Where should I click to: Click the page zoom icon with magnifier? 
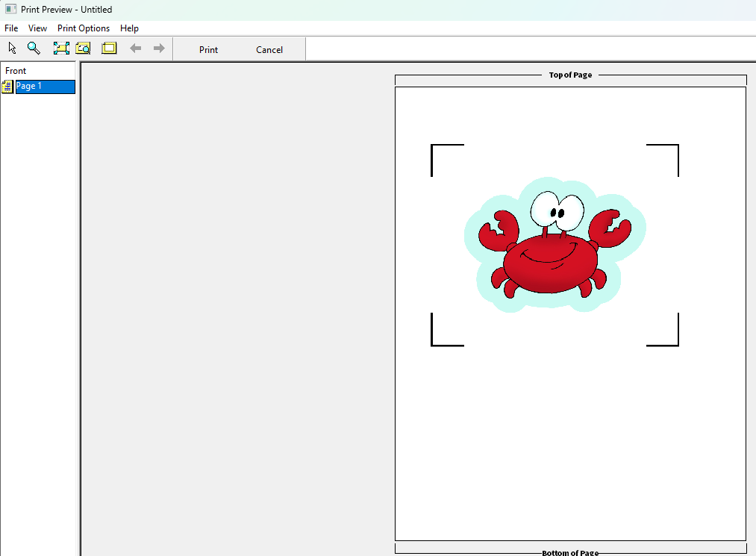(x=83, y=49)
